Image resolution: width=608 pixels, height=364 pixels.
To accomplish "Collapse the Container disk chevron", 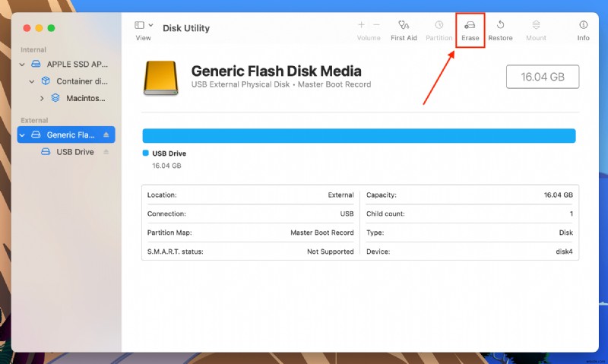I will click(x=32, y=81).
